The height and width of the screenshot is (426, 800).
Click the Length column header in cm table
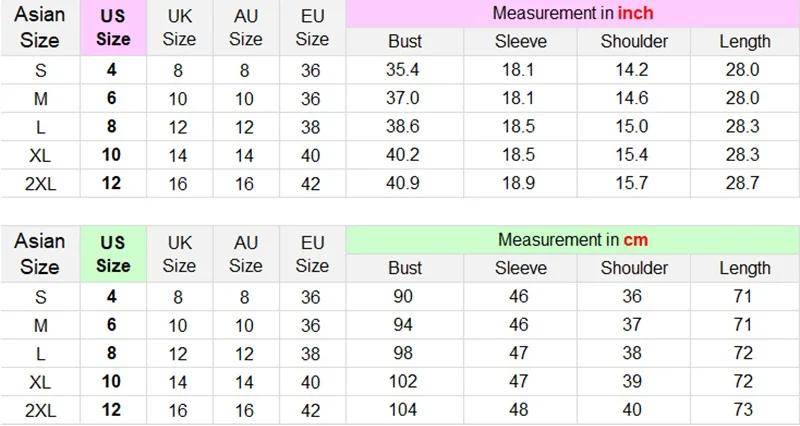(745, 268)
